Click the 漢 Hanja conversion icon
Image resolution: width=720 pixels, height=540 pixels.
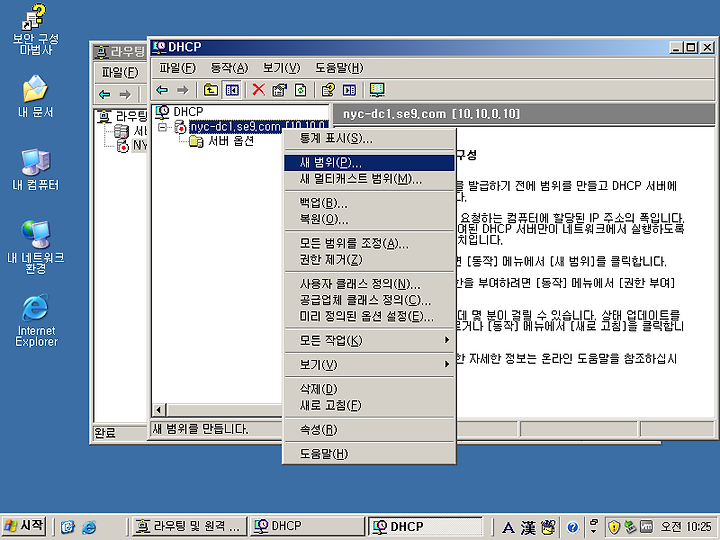click(528, 527)
